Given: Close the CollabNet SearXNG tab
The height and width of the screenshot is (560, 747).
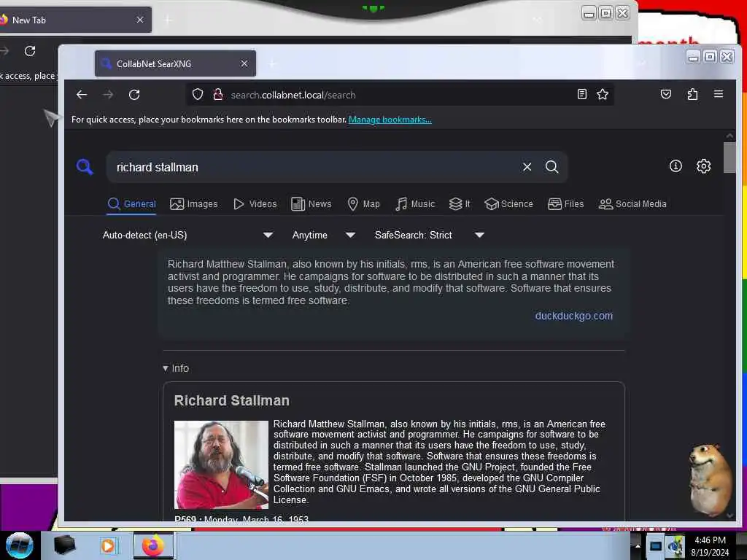Looking at the screenshot, I should pyautogui.click(x=244, y=63).
